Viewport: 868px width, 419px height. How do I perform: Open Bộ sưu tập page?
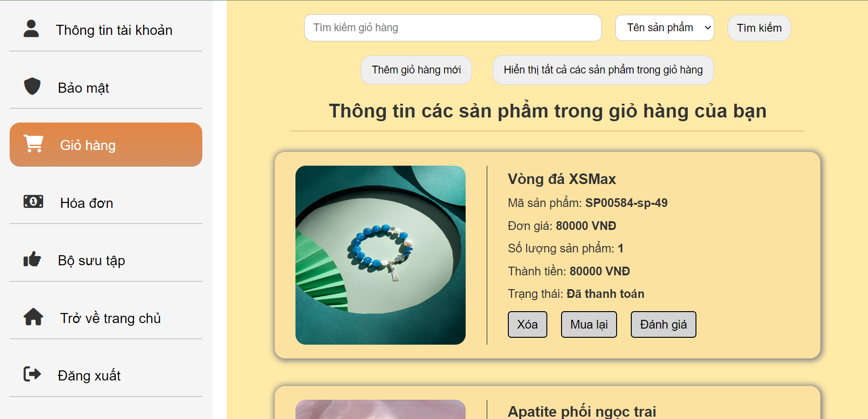click(x=106, y=260)
